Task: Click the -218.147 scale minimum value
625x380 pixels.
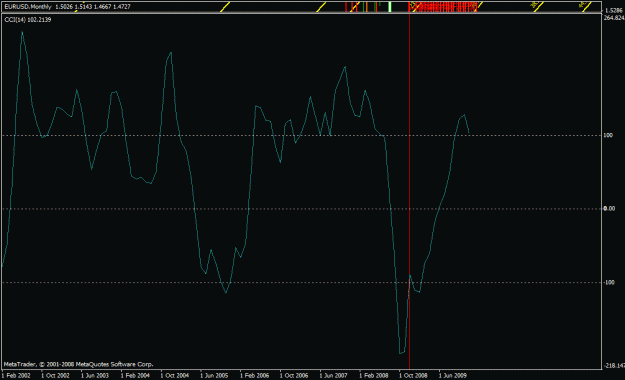Action: pos(614,366)
